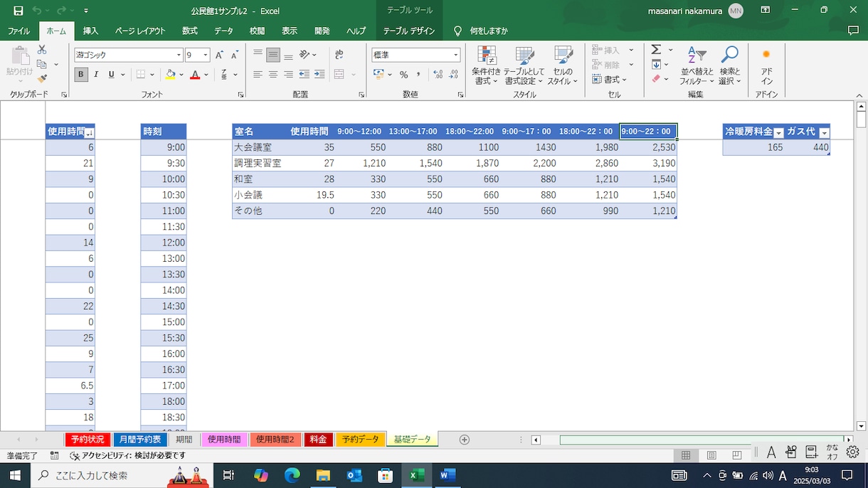Save the workbook with floppy icon
868x488 pixels.
[x=18, y=11]
